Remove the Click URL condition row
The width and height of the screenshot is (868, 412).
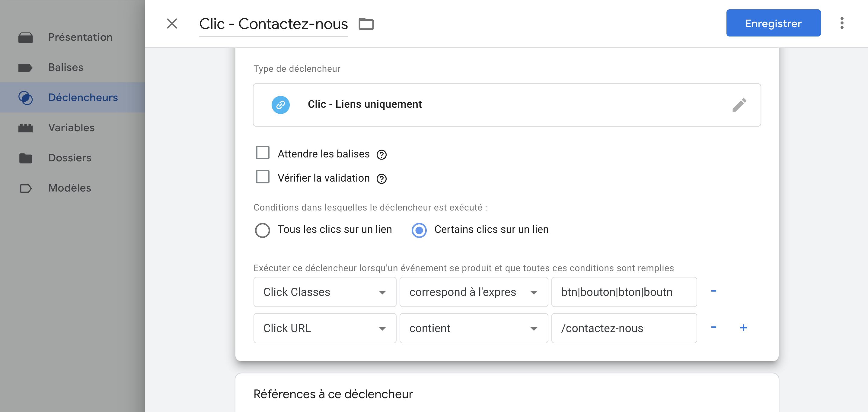pyautogui.click(x=713, y=328)
